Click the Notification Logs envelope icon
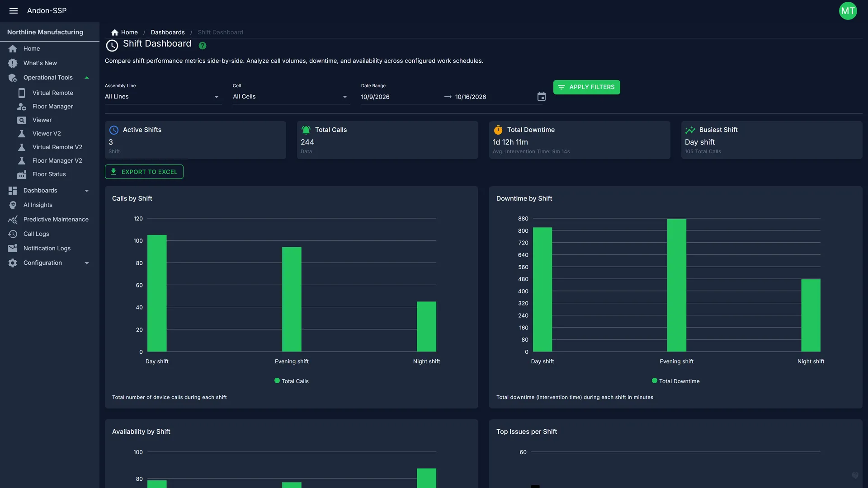 13,249
